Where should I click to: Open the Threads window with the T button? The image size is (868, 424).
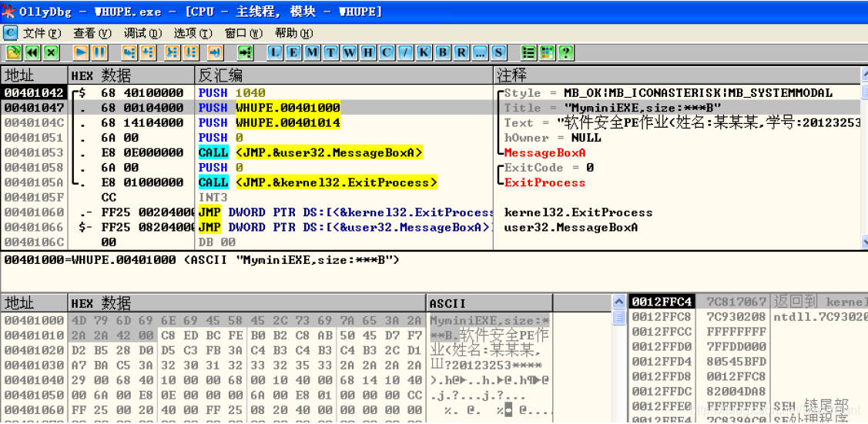coord(331,52)
